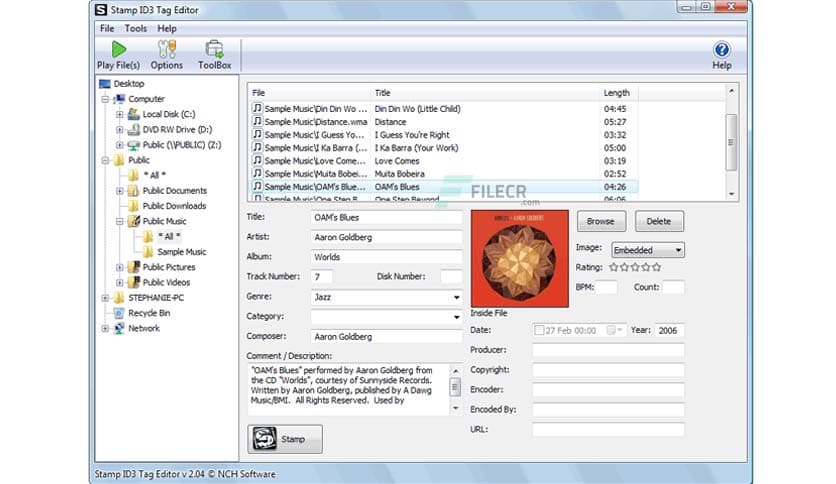The width and height of the screenshot is (836, 484).
Task: Click music note icon for OAM's Blues file
Action: click(x=258, y=187)
